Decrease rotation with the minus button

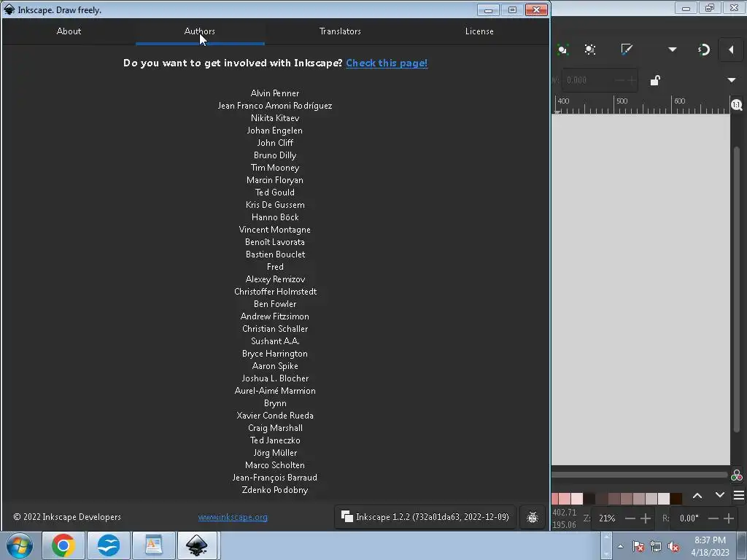click(713, 518)
